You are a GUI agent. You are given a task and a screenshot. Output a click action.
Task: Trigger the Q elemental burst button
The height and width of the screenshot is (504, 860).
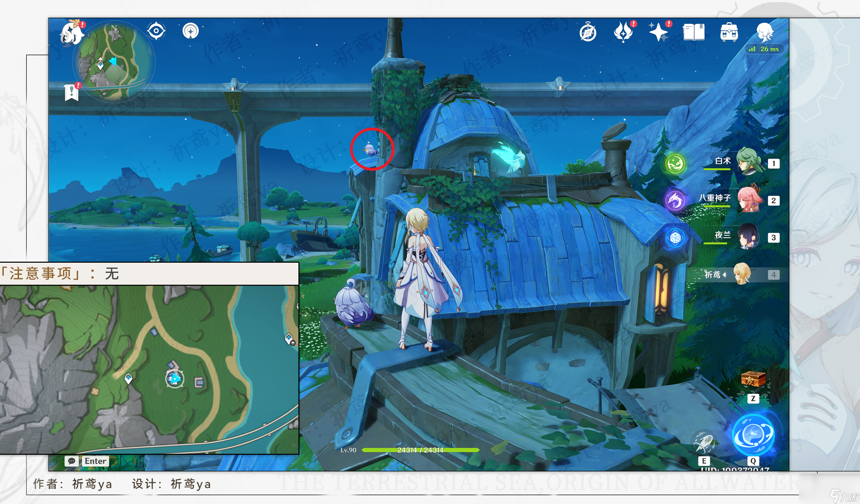[x=753, y=435]
